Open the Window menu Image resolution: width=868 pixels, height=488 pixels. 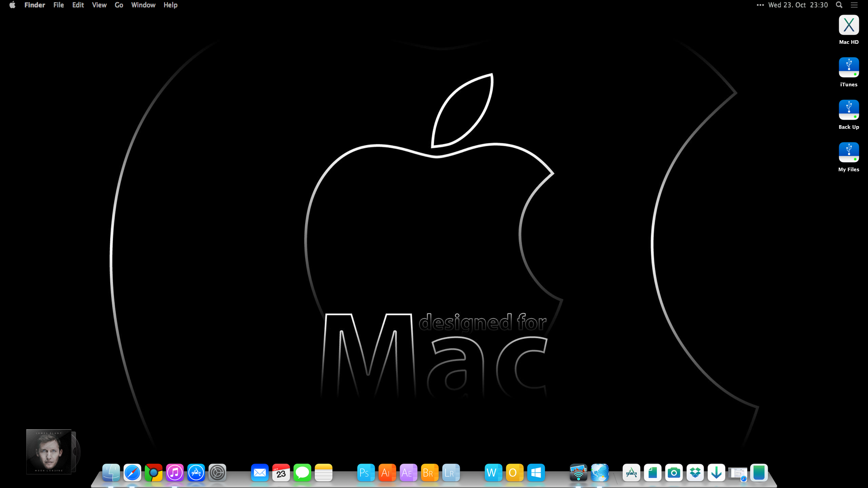click(143, 5)
